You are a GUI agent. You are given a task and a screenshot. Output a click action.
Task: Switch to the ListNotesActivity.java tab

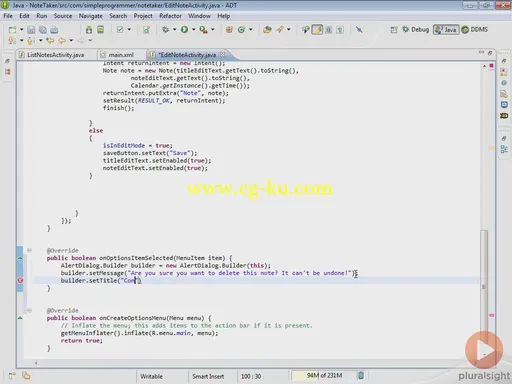(52, 55)
